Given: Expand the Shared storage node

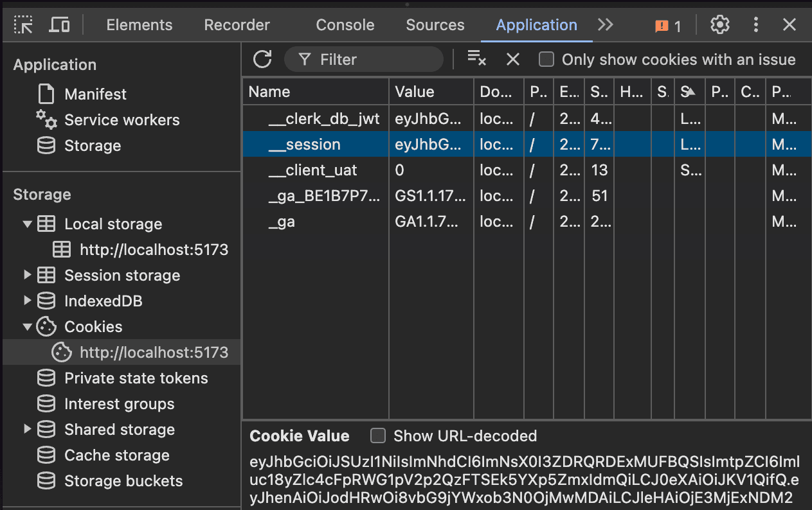Looking at the screenshot, I should [x=27, y=429].
